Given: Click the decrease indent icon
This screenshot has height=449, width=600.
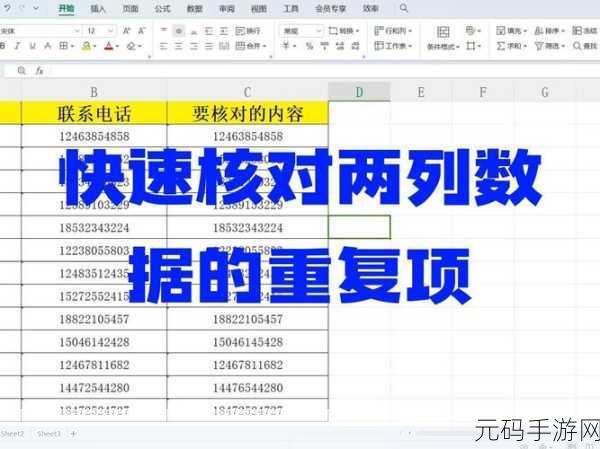Looking at the screenshot, I should tap(209, 31).
